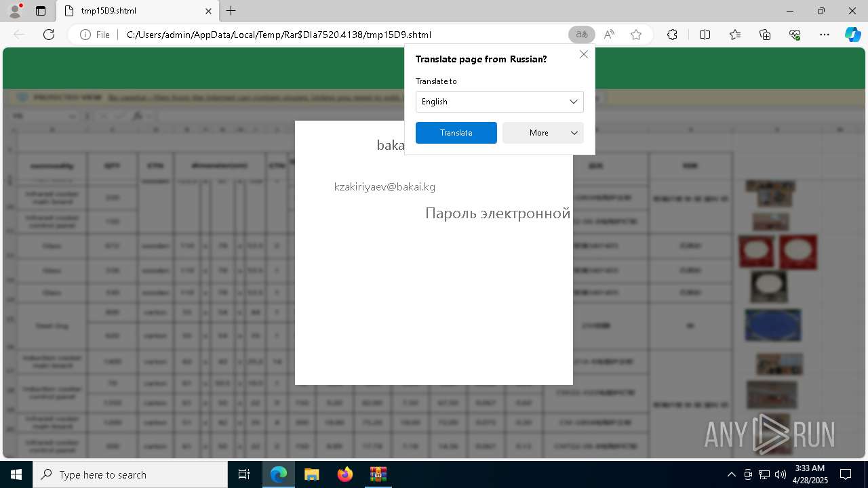Open a new browser tab
The height and width of the screenshot is (488, 868).
(231, 11)
